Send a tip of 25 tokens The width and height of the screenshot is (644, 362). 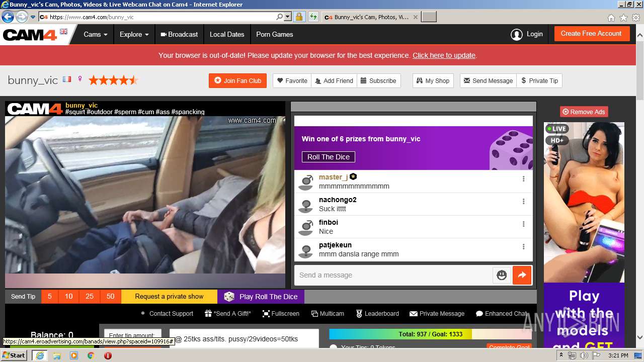(x=90, y=297)
